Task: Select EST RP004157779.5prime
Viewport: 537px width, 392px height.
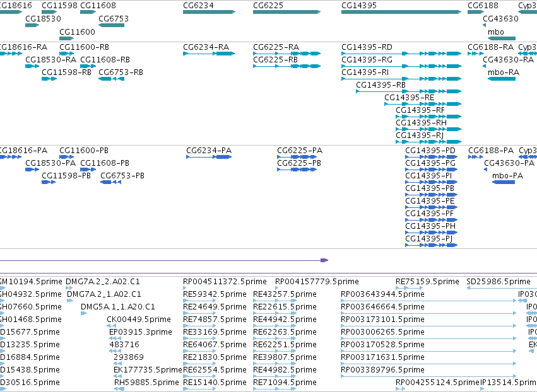Action: [317, 282]
